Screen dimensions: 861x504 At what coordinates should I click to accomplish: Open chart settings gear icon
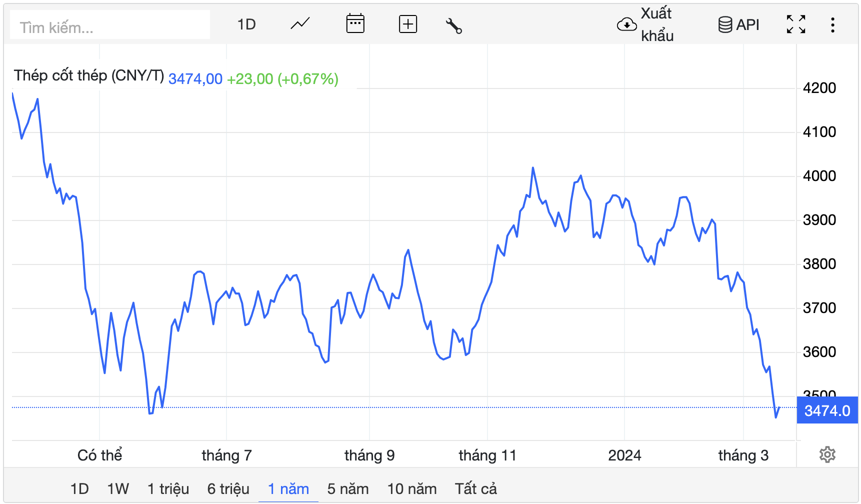827,454
